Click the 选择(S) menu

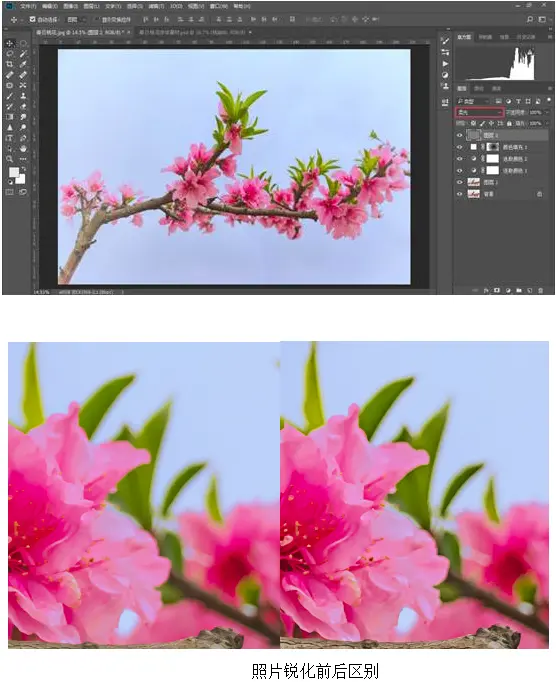[134, 7]
